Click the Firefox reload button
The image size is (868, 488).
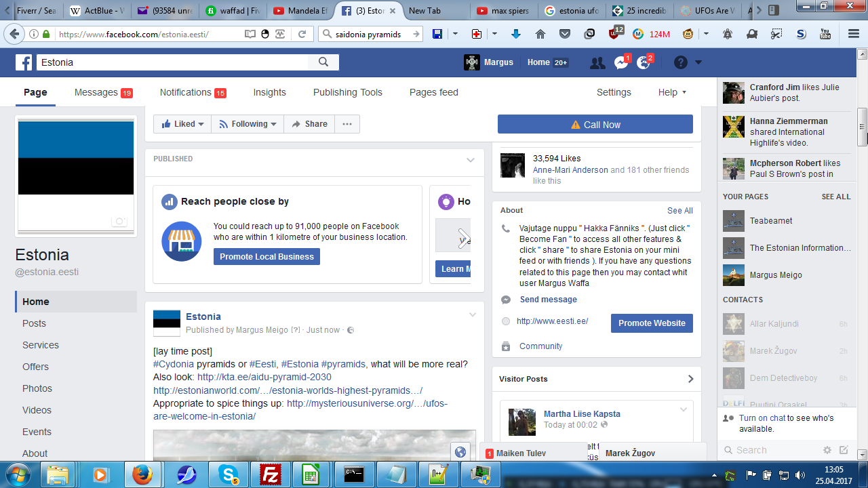(x=302, y=34)
